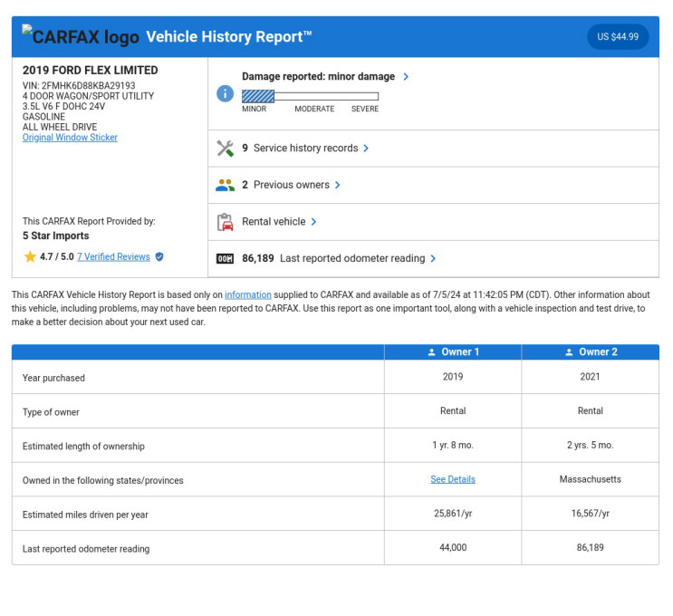The image size is (673, 616).
Task: Click the damage severity scale bar
Action: [310, 96]
